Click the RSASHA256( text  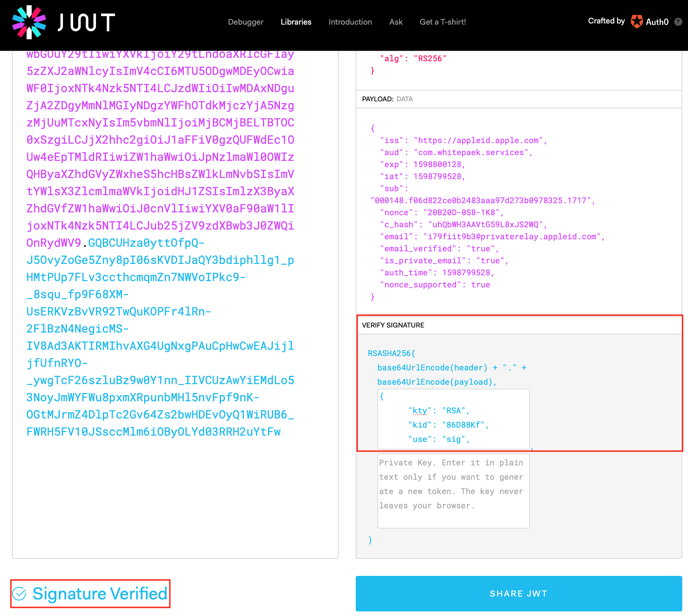(391, 353)
